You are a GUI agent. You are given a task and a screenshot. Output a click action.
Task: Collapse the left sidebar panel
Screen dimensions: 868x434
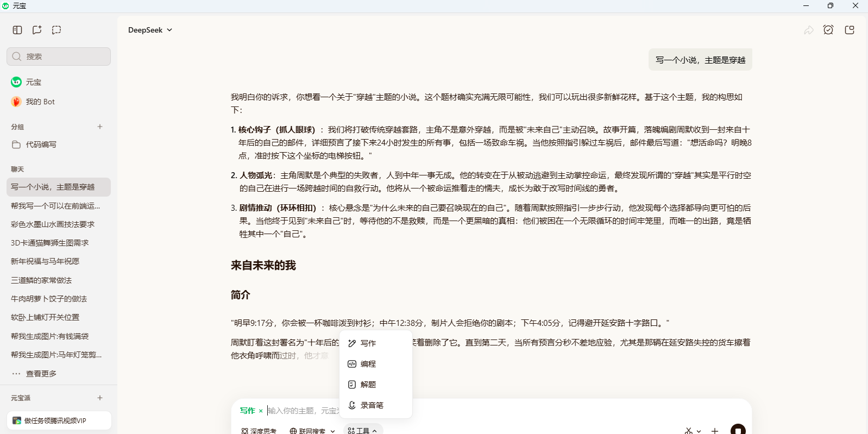[17, 30]
